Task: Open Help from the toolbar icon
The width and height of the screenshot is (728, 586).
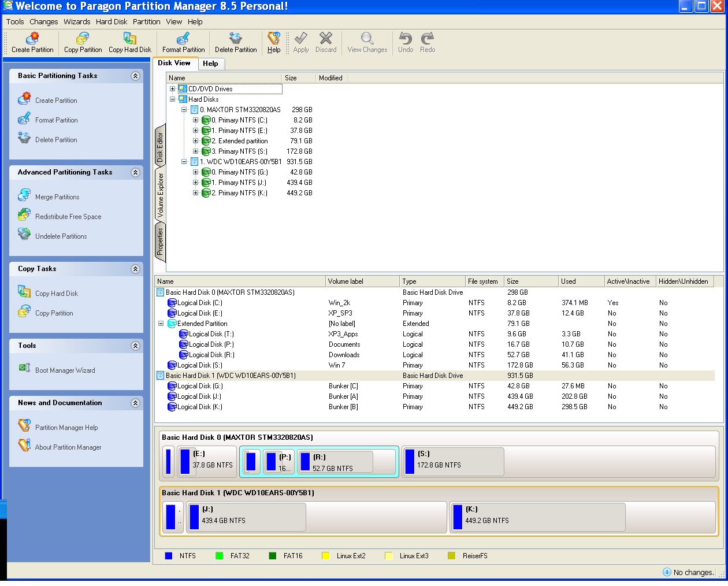Action: (x=274, y=39)
